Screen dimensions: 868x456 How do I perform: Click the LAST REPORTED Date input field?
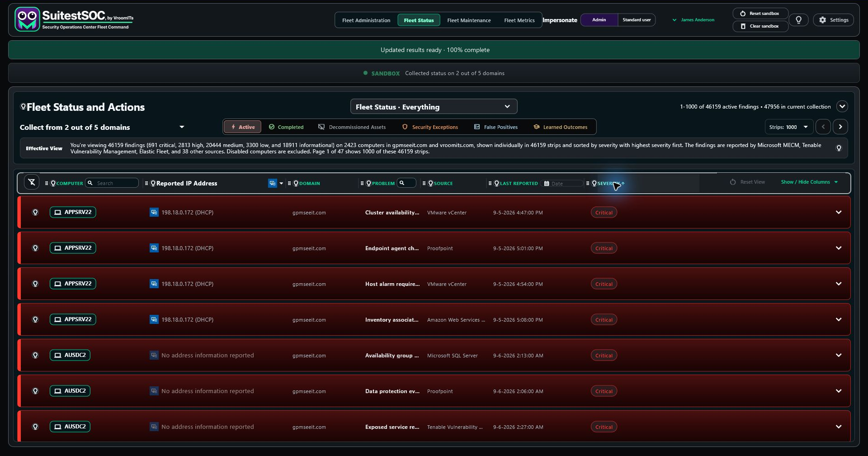pyautogui.click(x=562, y=183)
